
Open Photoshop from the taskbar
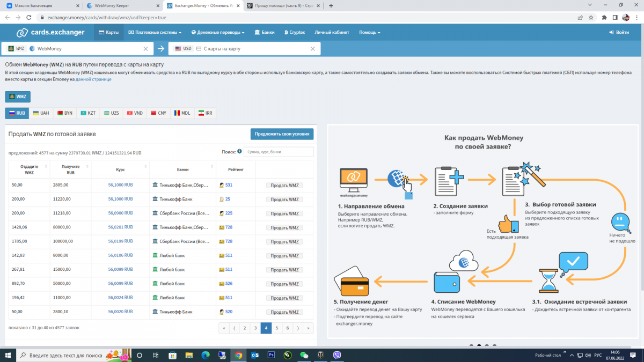click(271, 355)
